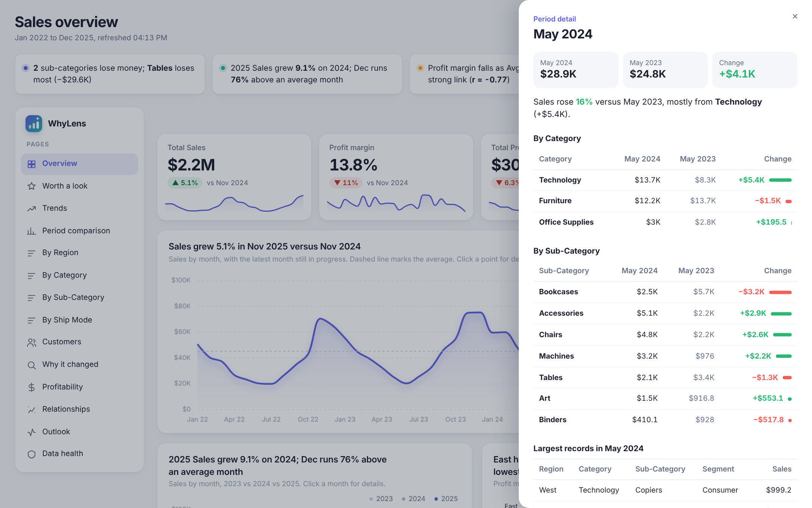The height and width of the screenshot is (508, 812).
Task: Click the icon next to By Category
Action: [x=32, y=276]
